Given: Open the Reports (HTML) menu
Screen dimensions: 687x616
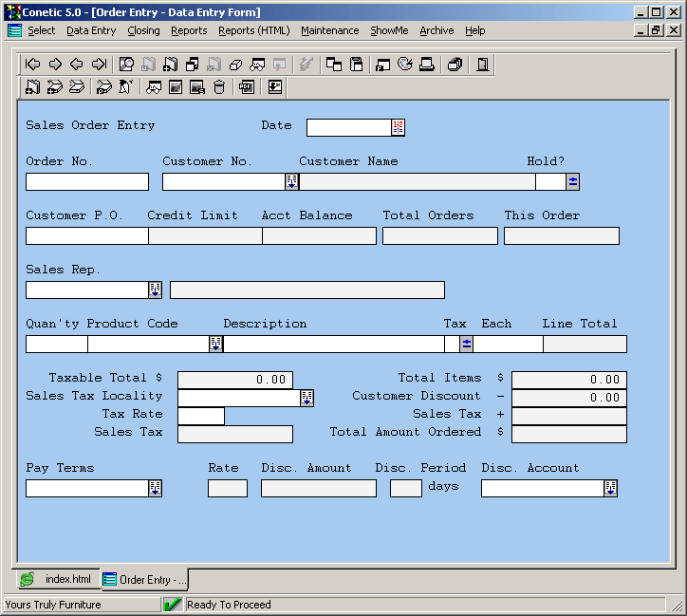Looking at the screenshot, I should click(x=253, y=30).
